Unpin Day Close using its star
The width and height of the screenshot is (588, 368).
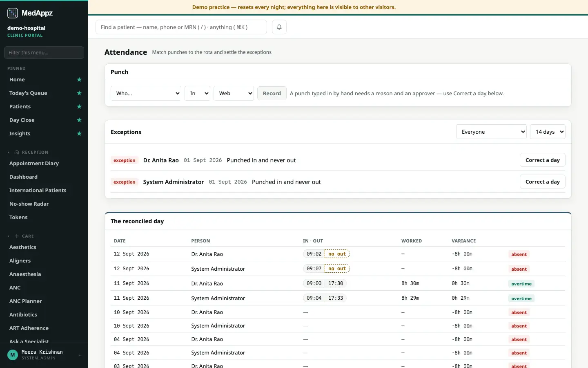pyautogui.click(x=79, y=120)
